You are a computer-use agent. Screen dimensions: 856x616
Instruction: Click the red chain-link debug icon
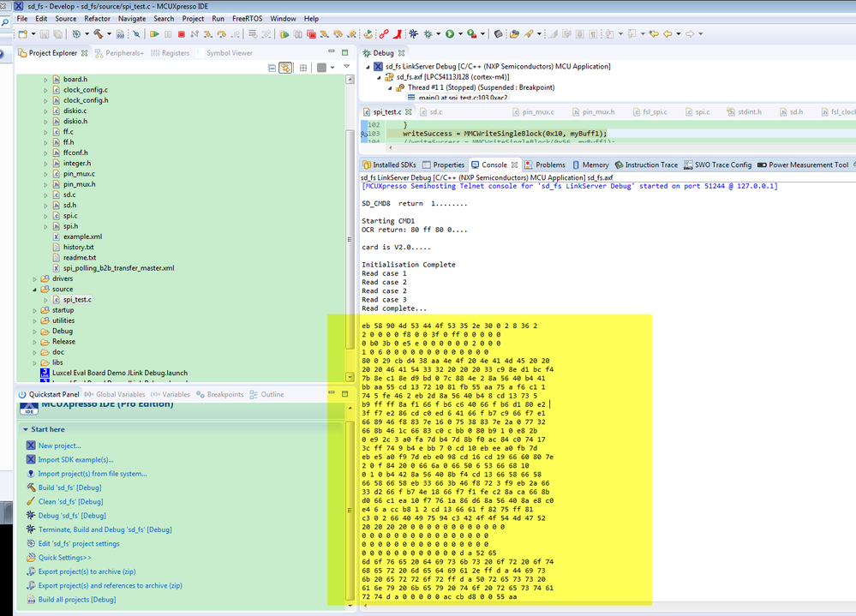pos(384,33)
